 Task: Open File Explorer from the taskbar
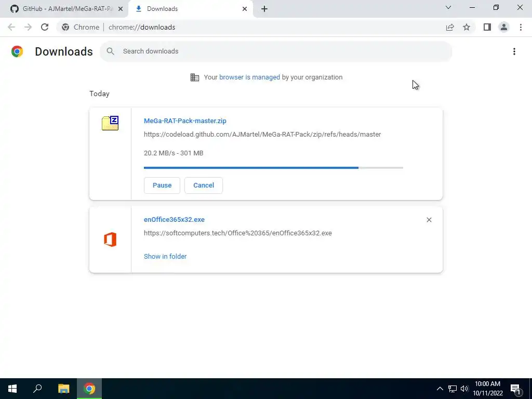point(63,389)
